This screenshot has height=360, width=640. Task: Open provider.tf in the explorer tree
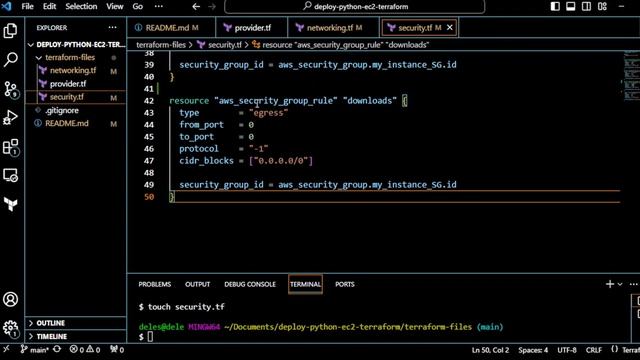[76, 84]
